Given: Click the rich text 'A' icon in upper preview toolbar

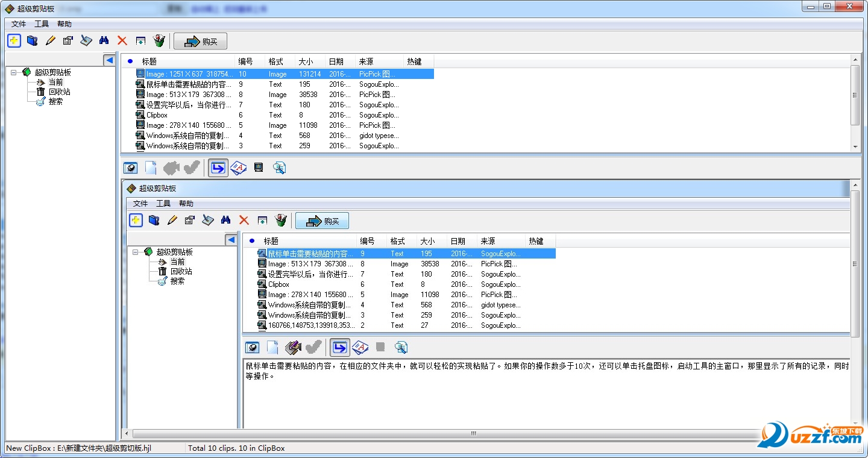Looking at the screenshot, I should (239, 168).
